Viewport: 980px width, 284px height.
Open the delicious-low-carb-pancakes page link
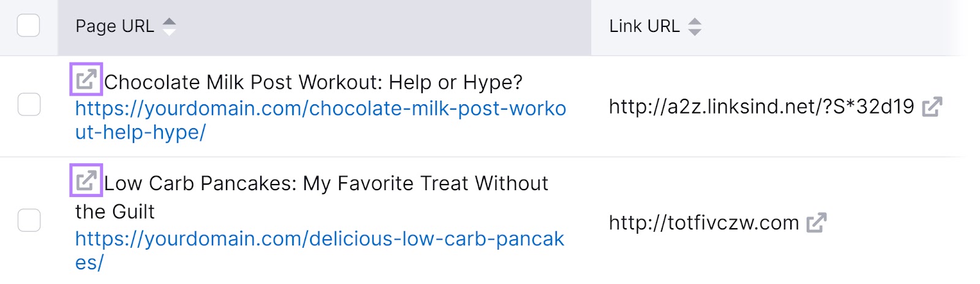320,250
